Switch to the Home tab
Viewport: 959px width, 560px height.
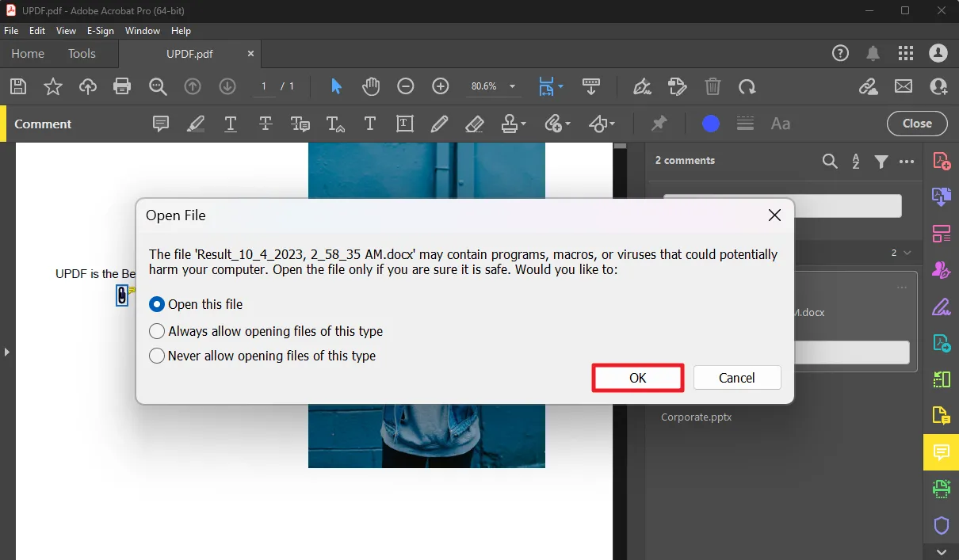(27, 54)
